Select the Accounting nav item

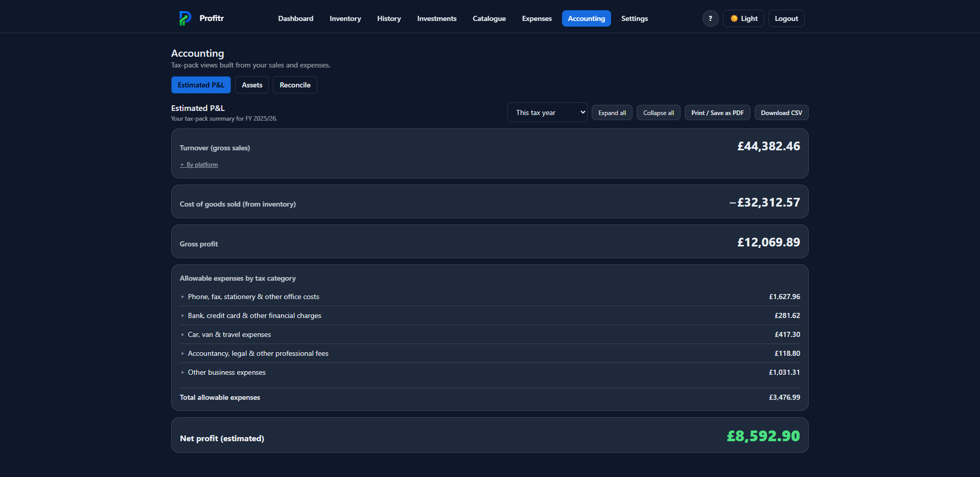pyautogui.click(x=586, y=18)
